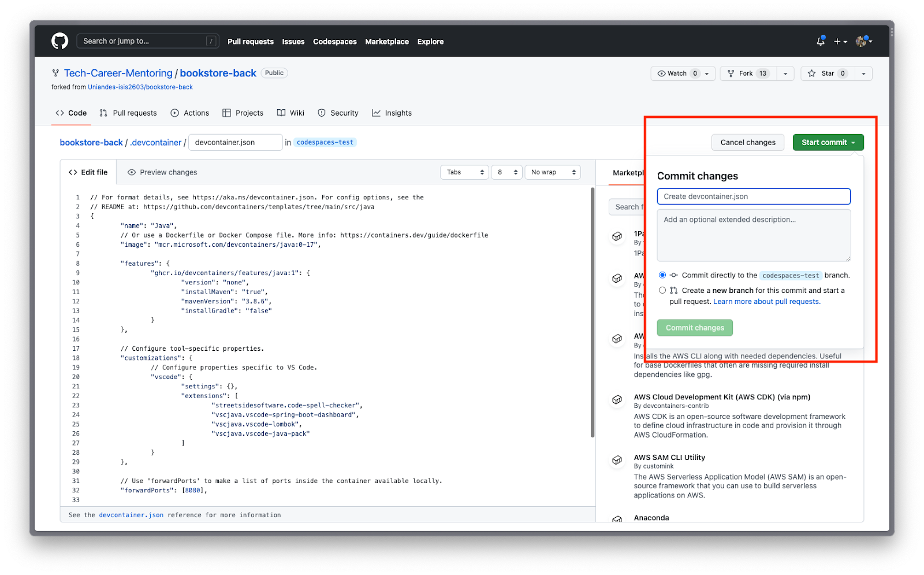Open Issues in top navigation
Image resolution: width=924 pixels, height=575 pixels.
293,42
